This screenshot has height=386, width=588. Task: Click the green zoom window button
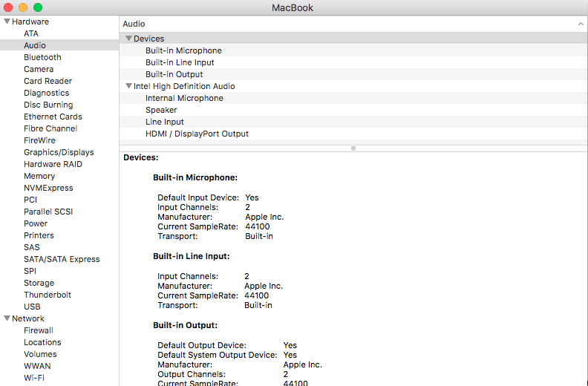pyautogui.click(x=38, y=7)
